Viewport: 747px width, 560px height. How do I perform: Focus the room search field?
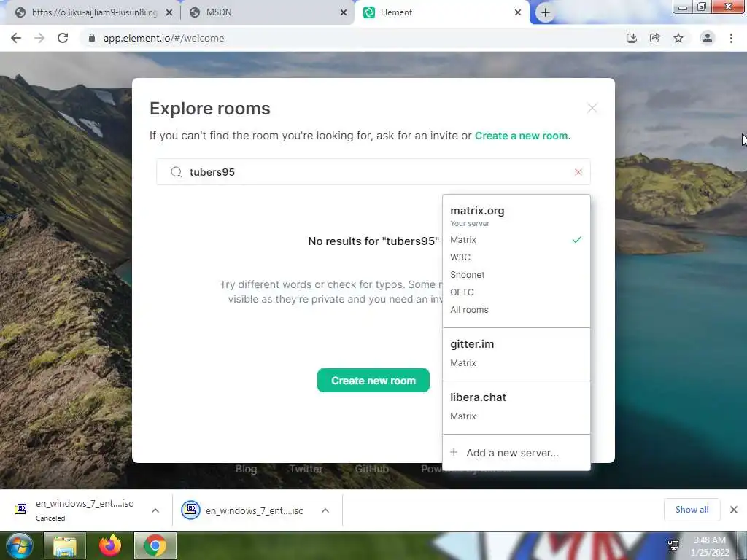(x=373, y=172)
